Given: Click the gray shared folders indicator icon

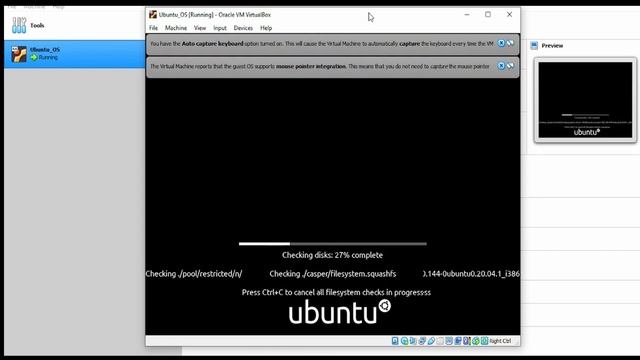Looking at the screenshot, I should [x=440, y=341].
